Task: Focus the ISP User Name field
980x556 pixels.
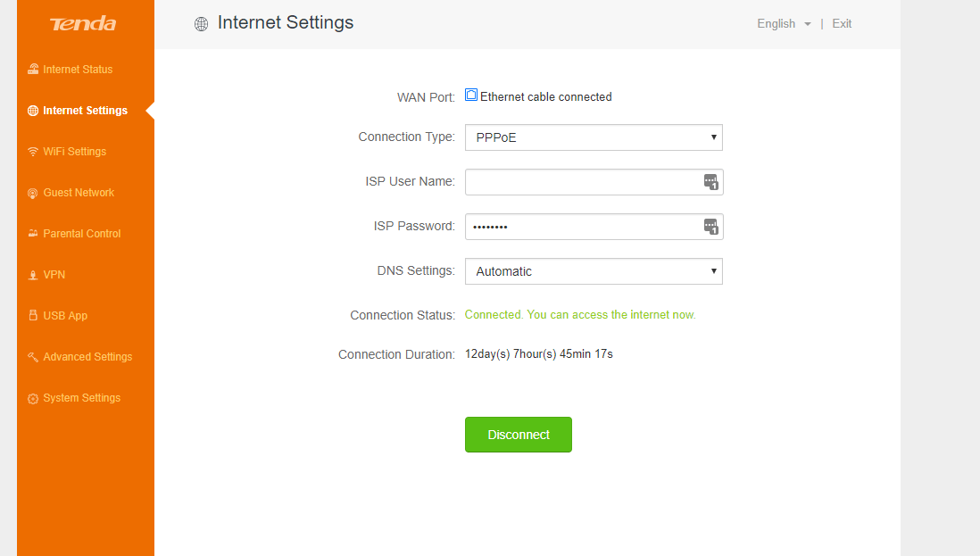Action: [x=582, y=182]
